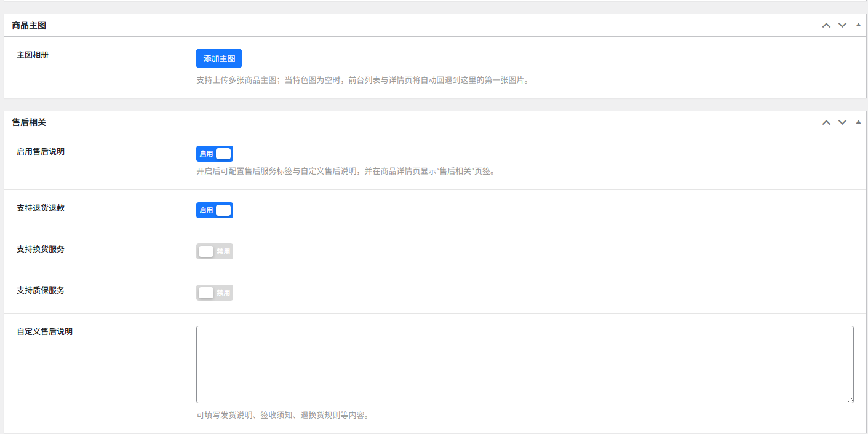Screen dimensions: 868x434
Task: Move the 商品主图 panel down
Action: coord(842,25)
